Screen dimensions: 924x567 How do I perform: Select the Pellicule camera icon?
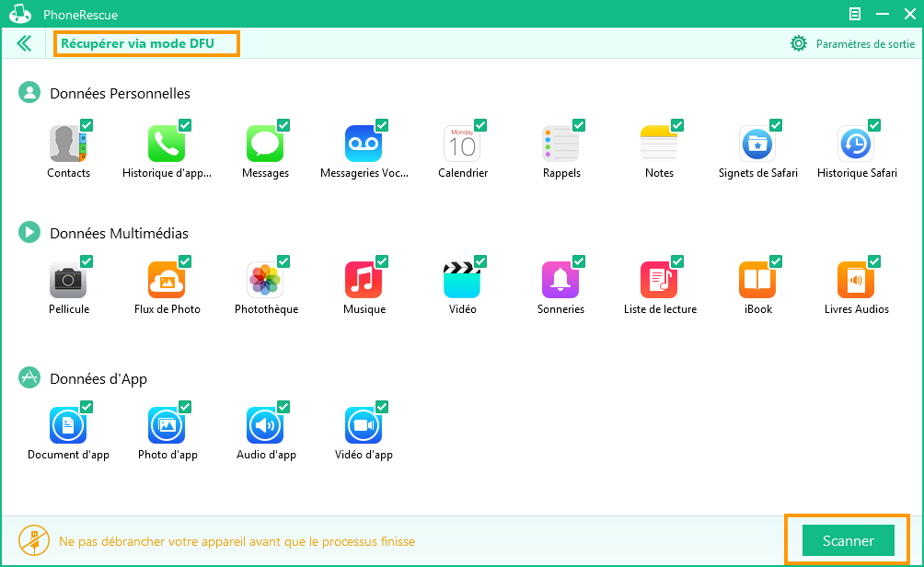coord(68,280)
